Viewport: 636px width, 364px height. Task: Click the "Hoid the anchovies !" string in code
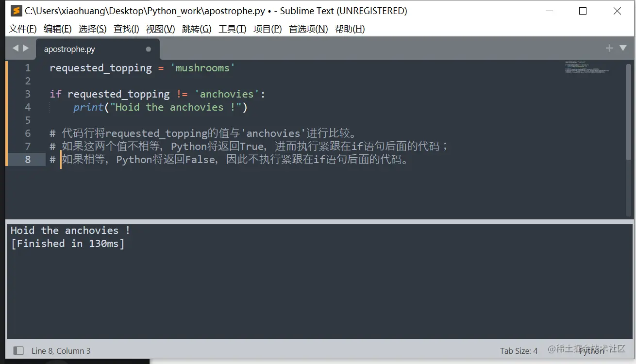coord(176,107)
